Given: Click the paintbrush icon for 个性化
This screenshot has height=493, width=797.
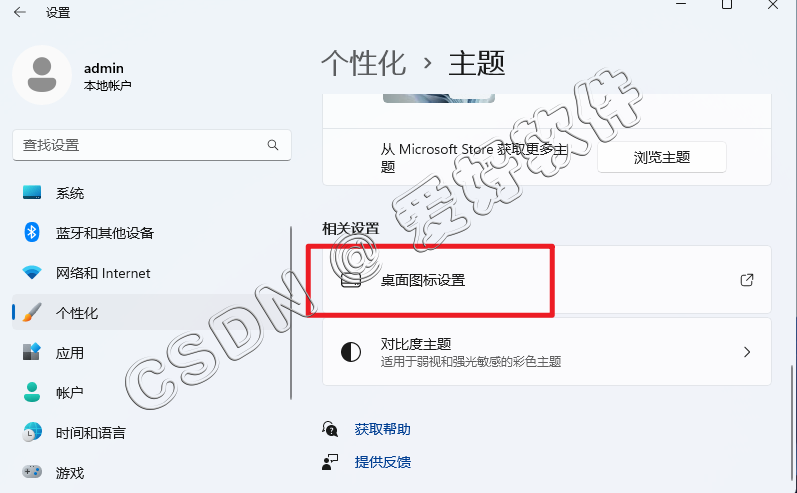Looking at the screenshot, I should (x=32, y=313).
